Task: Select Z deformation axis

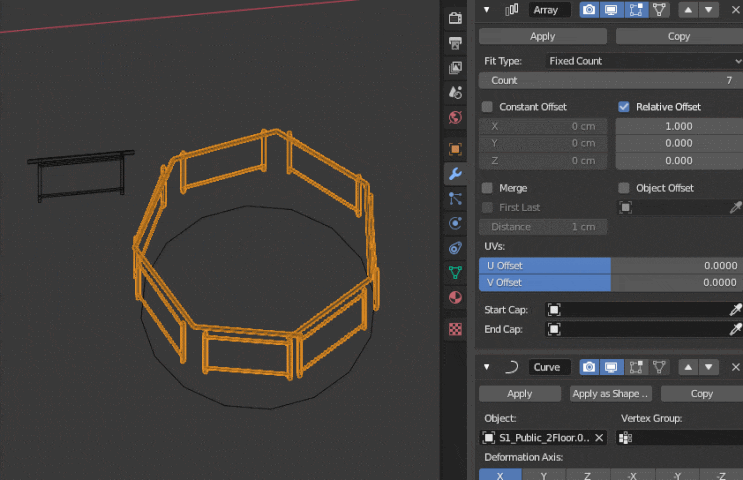Action: coord(588,475)
